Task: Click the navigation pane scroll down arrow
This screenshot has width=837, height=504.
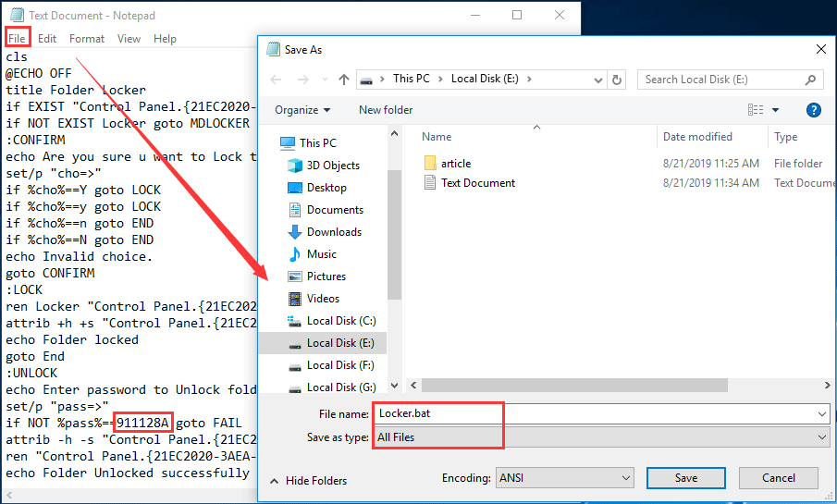Action: (395, 386)
